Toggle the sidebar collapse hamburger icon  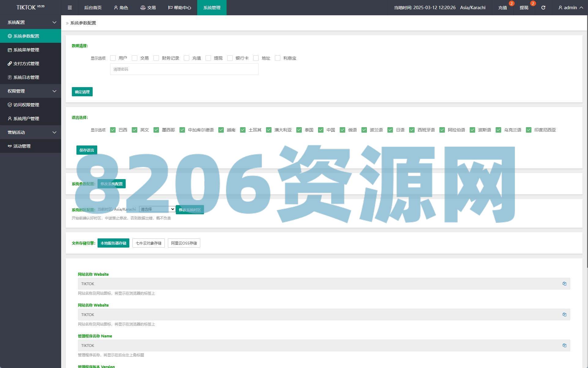(x=70, y=8)
